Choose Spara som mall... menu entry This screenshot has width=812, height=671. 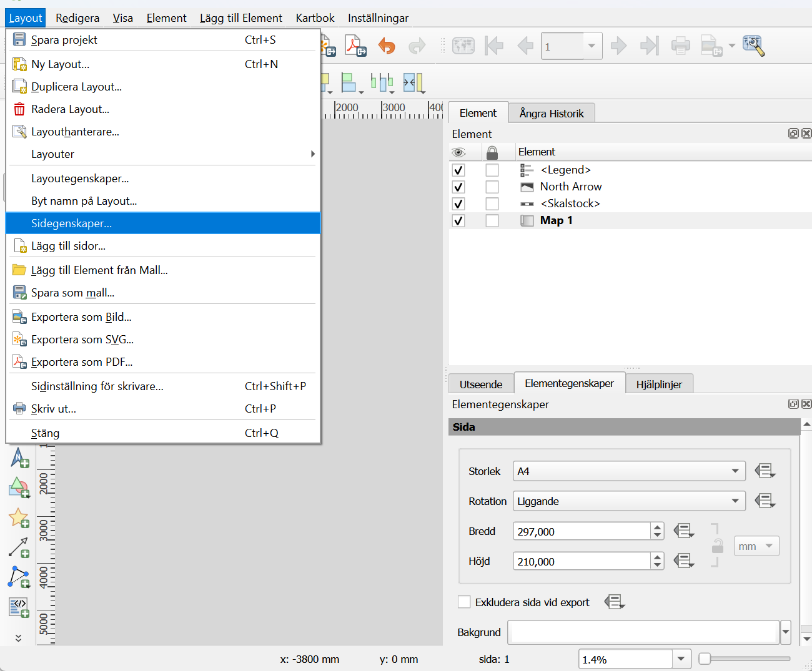163,293
